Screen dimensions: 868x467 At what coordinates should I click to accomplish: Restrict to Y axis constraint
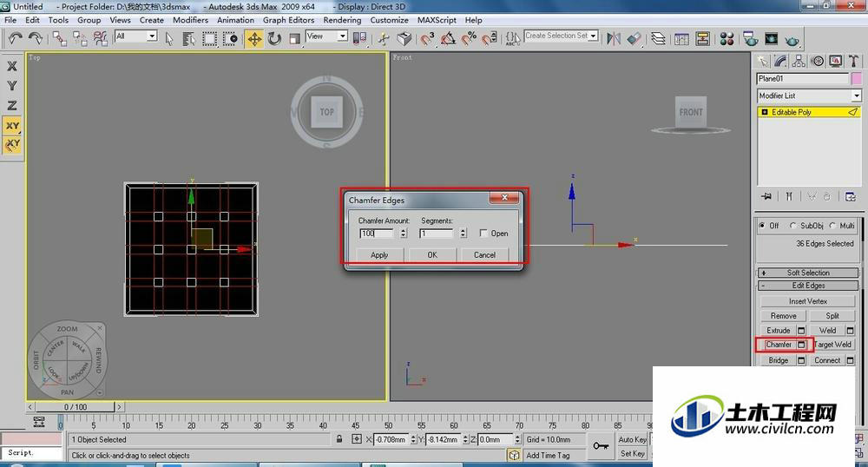click(11, 86)
